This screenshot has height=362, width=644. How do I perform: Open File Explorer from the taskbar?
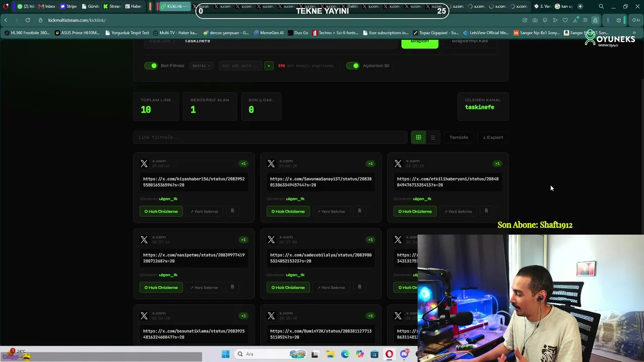point(330,354)
